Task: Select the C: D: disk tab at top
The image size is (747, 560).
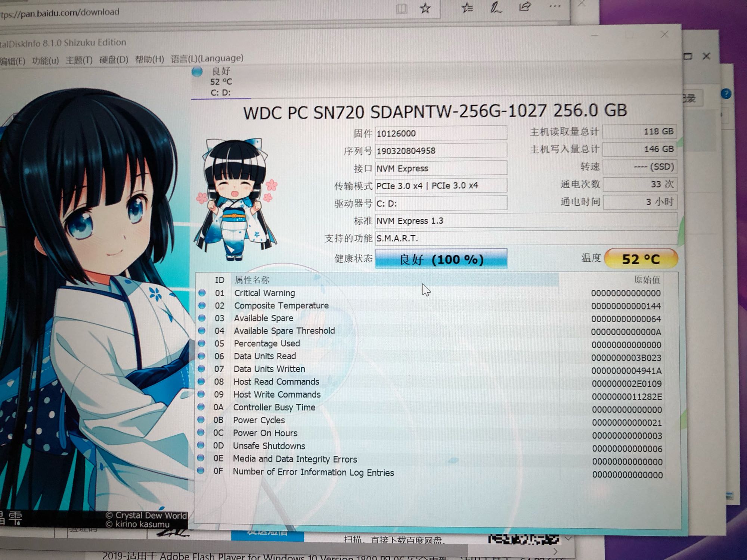Action: coord(220,82)
